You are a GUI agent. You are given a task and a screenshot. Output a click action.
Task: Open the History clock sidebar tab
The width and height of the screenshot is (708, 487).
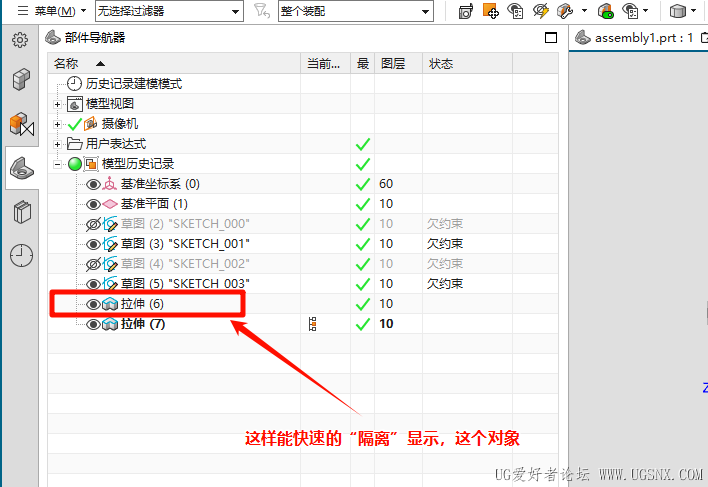tap(21, 255)
